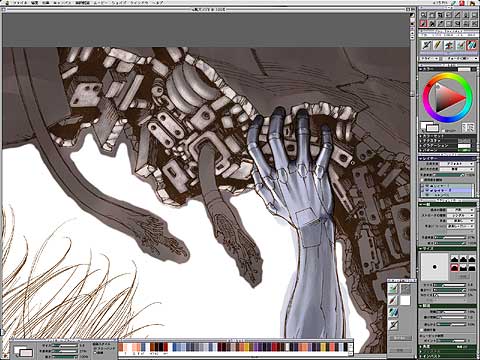
Task: Open the color sets icon beside color swatches
Action: pos(468,128)
